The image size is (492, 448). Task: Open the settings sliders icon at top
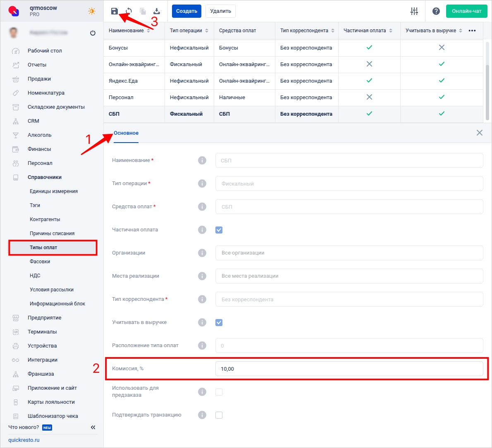414,11
